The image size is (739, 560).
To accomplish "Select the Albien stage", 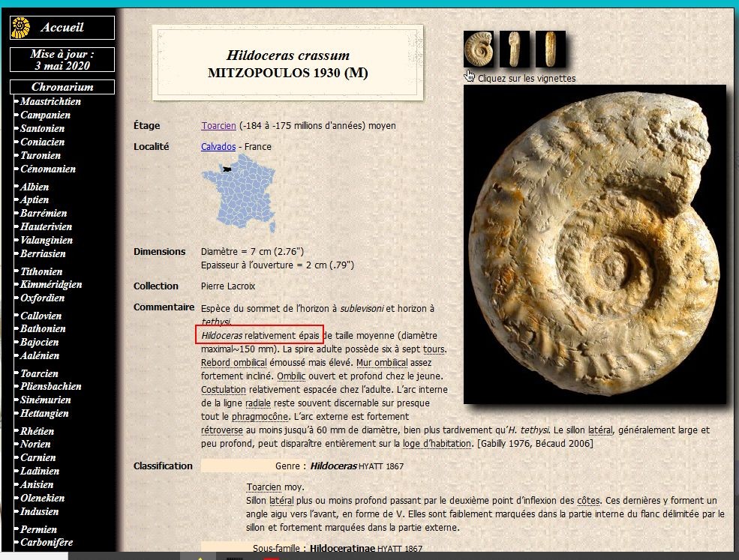I will coord(35,187).
